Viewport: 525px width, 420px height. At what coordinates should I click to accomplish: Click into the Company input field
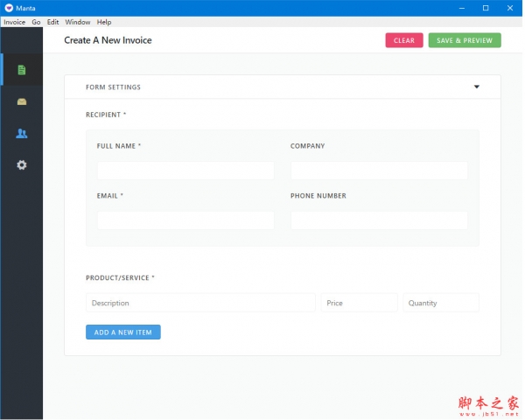379,170
